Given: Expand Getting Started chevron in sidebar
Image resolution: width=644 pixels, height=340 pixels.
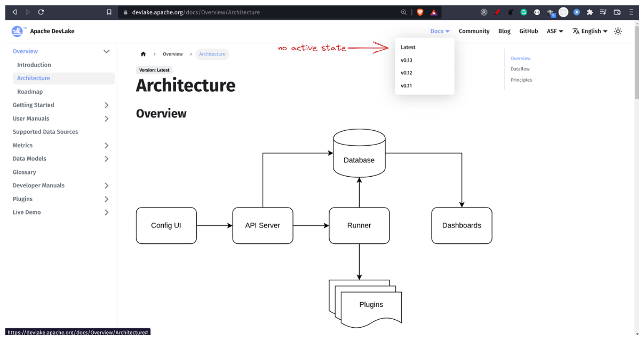Looking at the screenshot, I should click(106, 105).
